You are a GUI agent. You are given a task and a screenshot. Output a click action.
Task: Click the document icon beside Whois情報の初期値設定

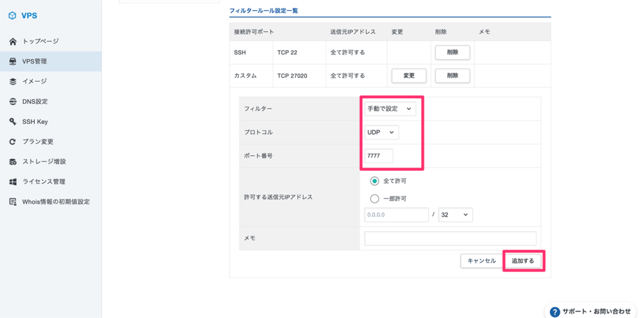coord(13,202)
